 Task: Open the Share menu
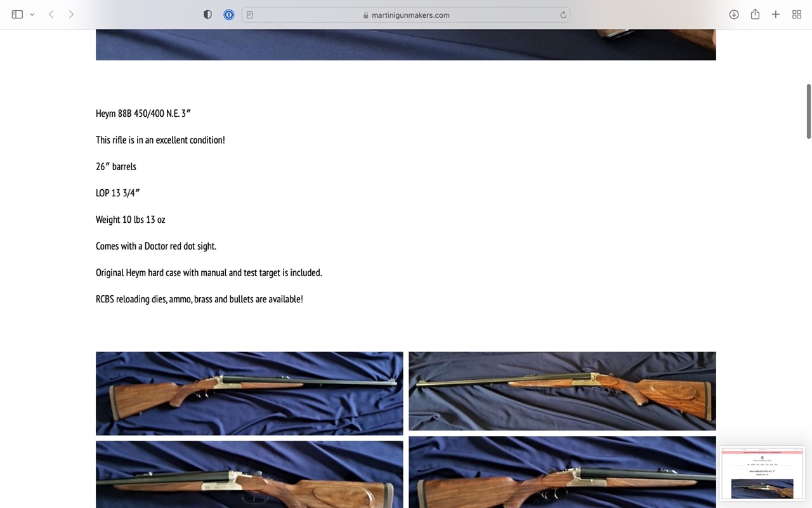(x=755, y=15)
